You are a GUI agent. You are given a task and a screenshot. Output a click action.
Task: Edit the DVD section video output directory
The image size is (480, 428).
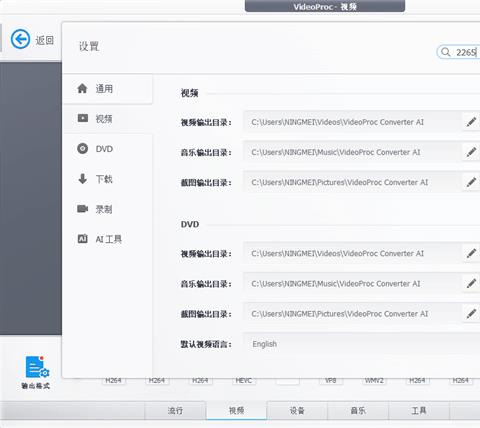[471, 253]
